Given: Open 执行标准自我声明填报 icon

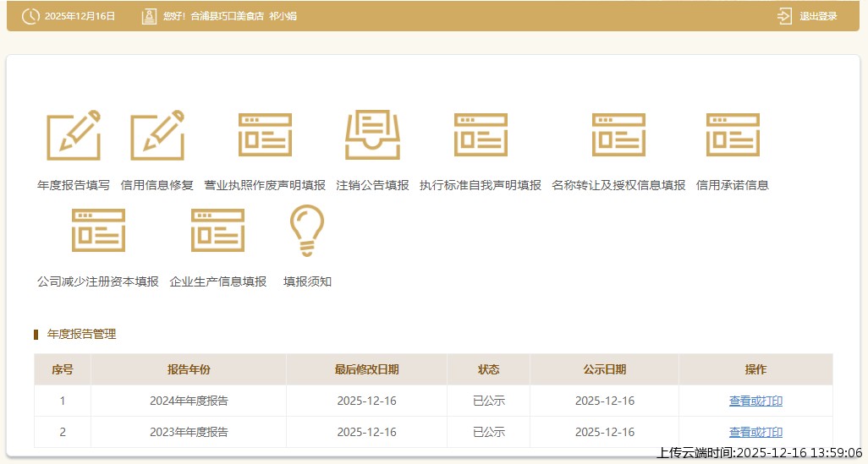Looking at the screenshot, I should [x=481, y=135].
